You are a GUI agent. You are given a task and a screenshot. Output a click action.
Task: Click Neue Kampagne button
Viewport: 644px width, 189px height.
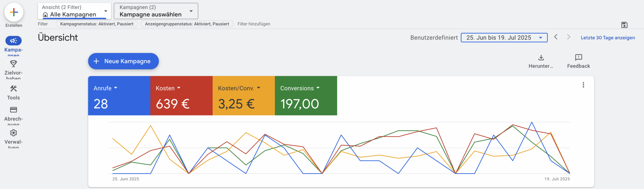tap(123, 61)
